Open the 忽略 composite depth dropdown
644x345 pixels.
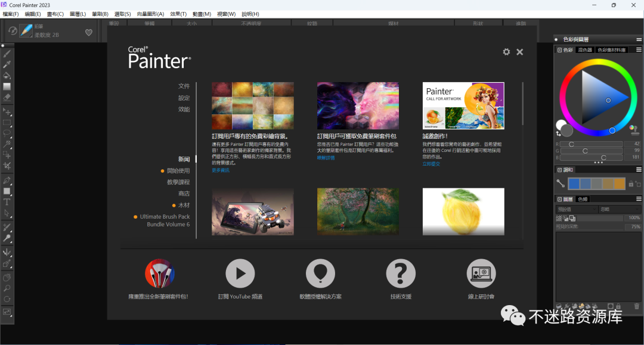(620, 209)
